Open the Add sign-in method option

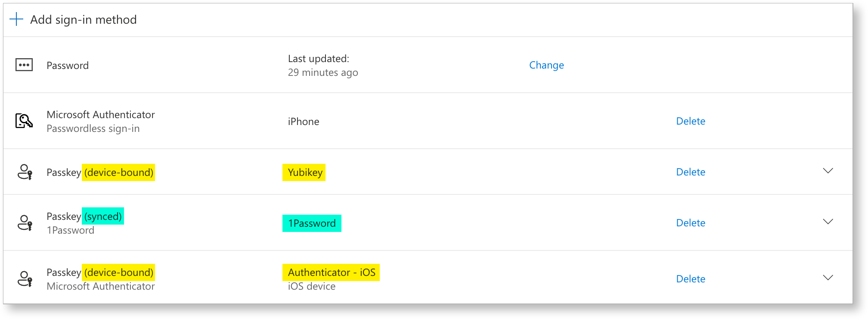(83, 20)
